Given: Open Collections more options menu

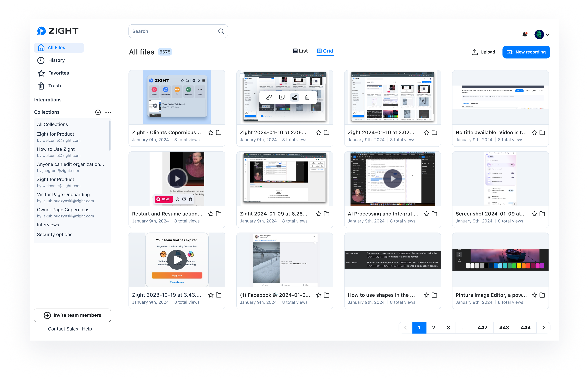Looking at the screenshot, I should coord(108,112).
